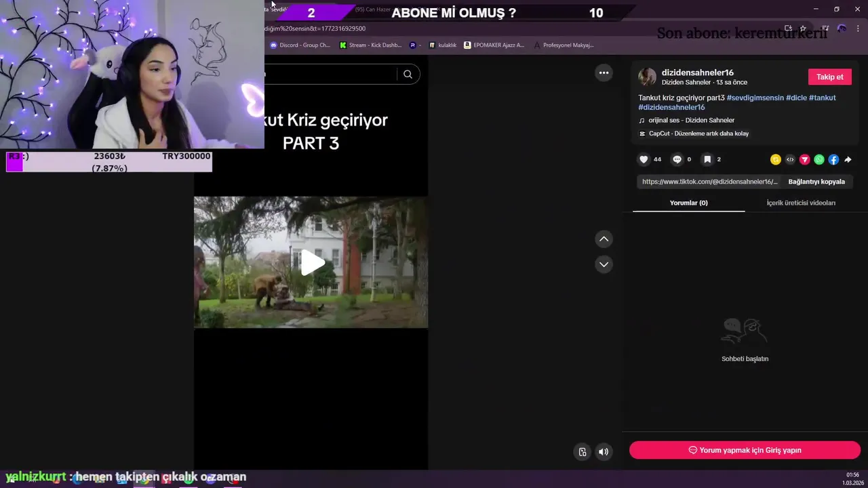Click dizidensahneler16 username heading

coord(698,73)
